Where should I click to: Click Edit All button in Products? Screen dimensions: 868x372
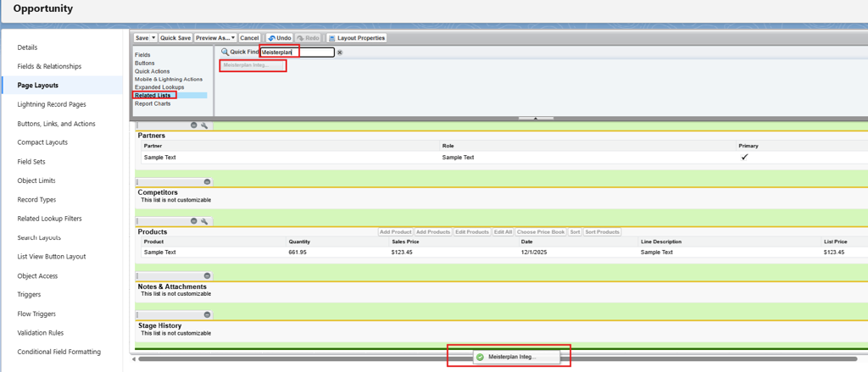503,232
